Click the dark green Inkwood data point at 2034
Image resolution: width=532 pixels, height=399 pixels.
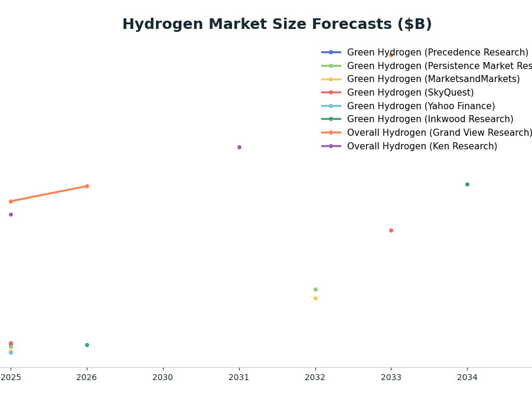coord(467,185)
